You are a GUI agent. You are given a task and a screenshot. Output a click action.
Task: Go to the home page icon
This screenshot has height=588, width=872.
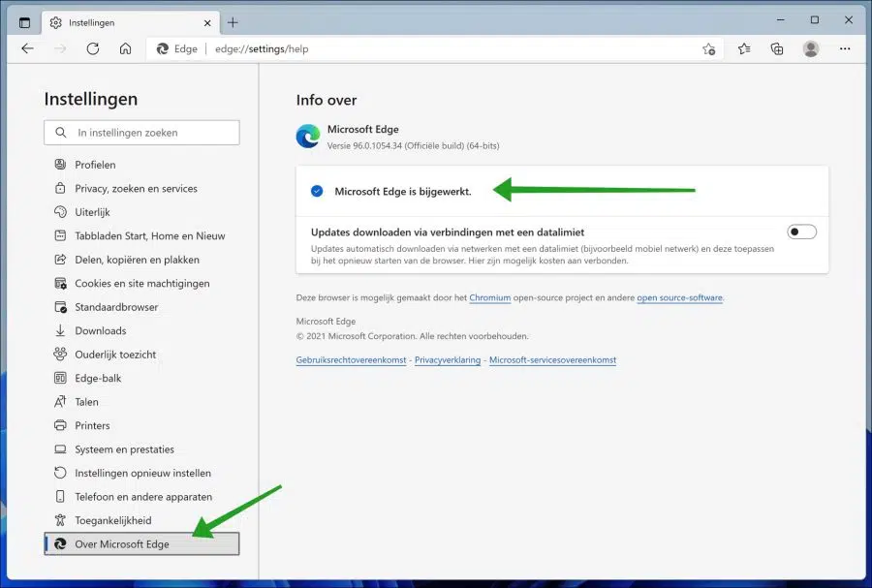click(x=126, y=48)
